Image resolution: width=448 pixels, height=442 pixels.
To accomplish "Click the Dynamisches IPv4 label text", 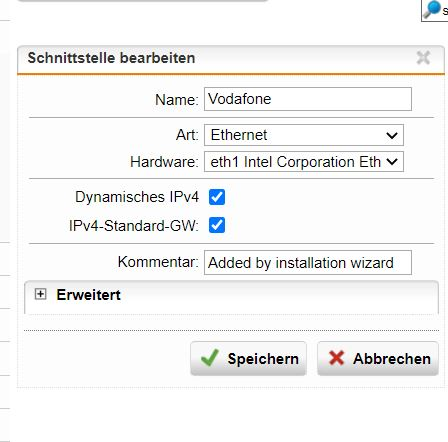I will coord(137,197).
